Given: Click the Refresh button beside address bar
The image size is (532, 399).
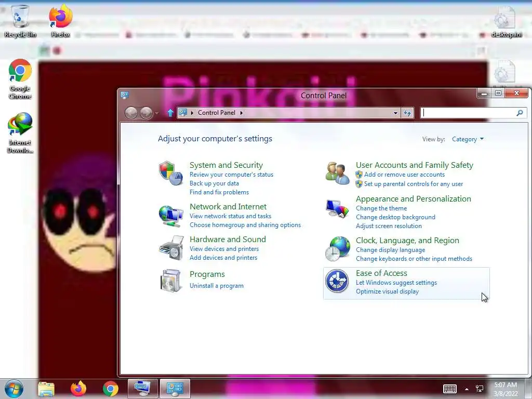Looking at the screenshot, I should coord(407,113).
